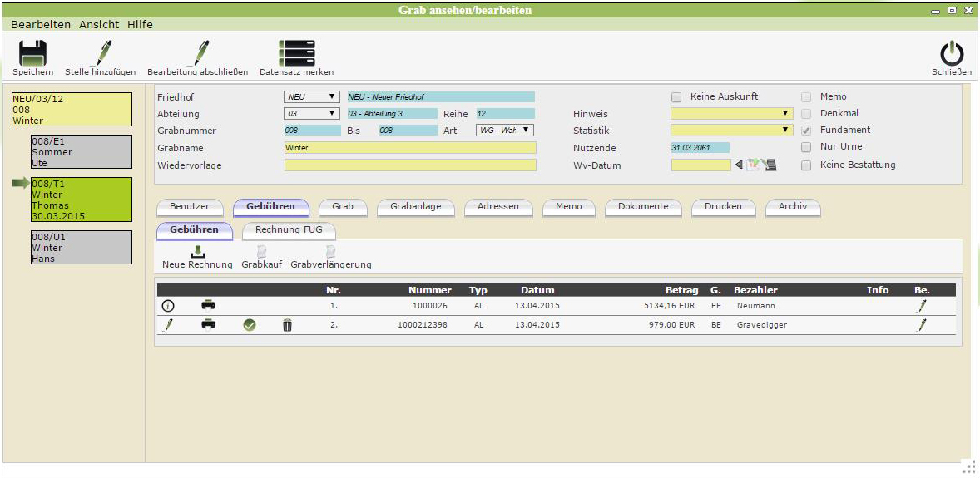Click the Datensatz merken icon
This screenshot has height=478, width=980.
[296, 53]
